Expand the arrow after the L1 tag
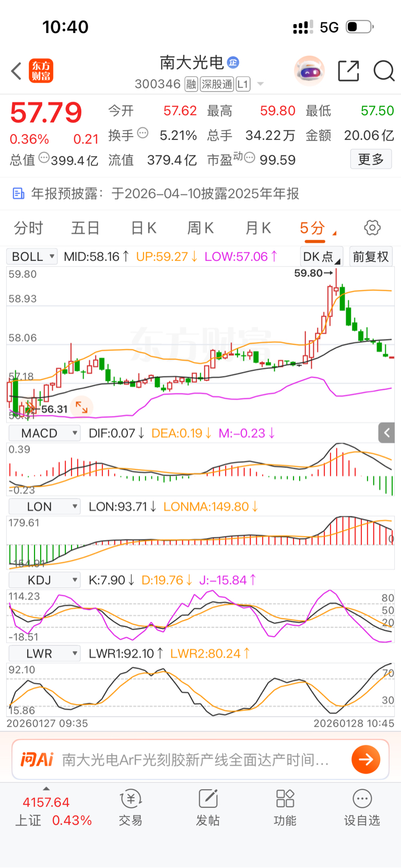 [x=261, y=84]
